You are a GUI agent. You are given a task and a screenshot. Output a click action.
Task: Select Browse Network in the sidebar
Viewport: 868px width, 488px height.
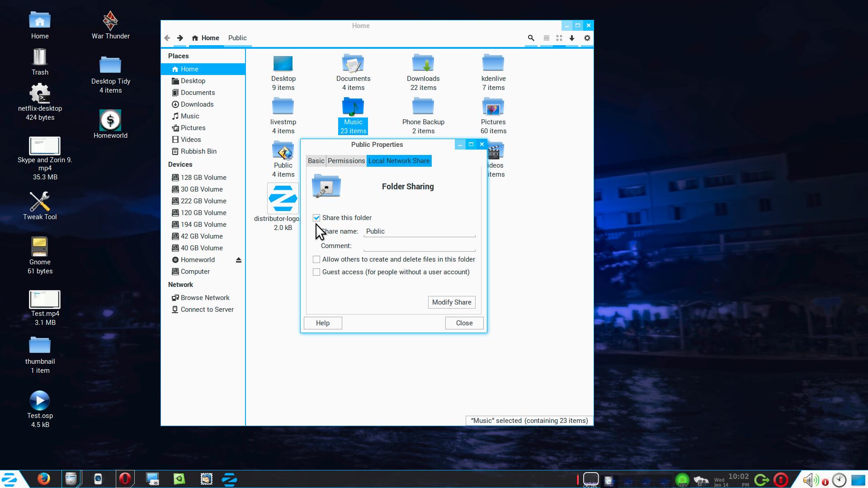(205, 298)
